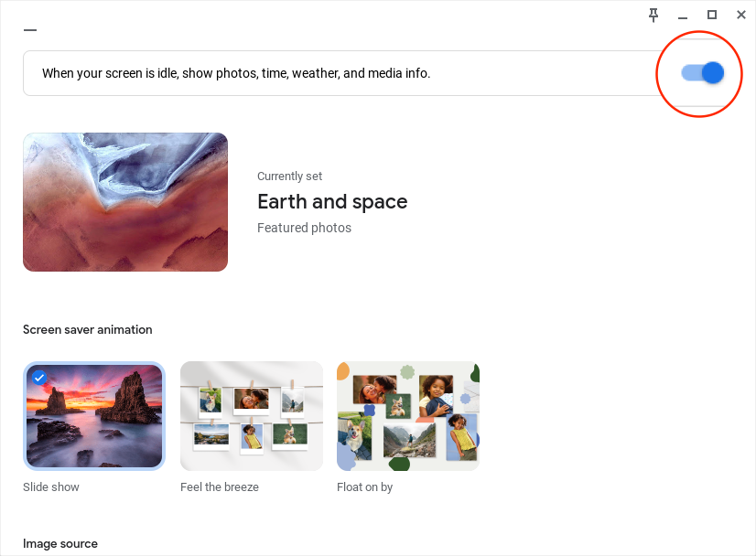Click the pin window icon

[653, 15]
